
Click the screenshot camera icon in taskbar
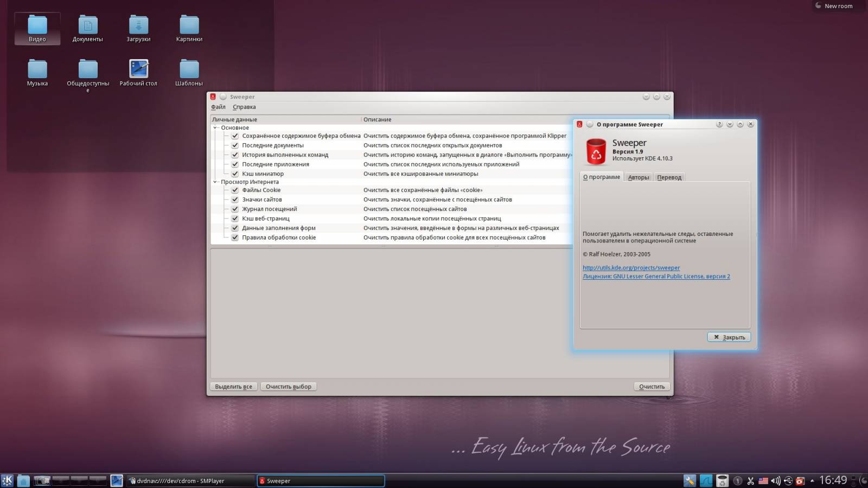[x=42, y=480]
